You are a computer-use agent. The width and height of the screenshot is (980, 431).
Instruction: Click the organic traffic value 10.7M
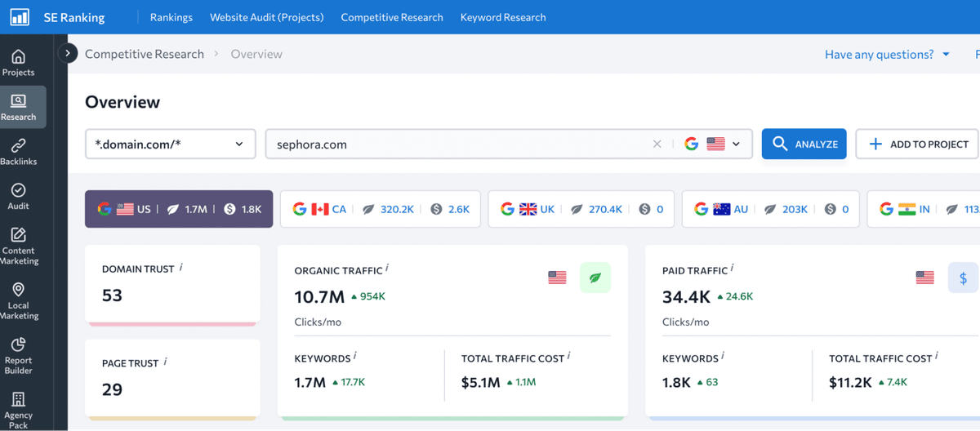[x=320, y=296]
